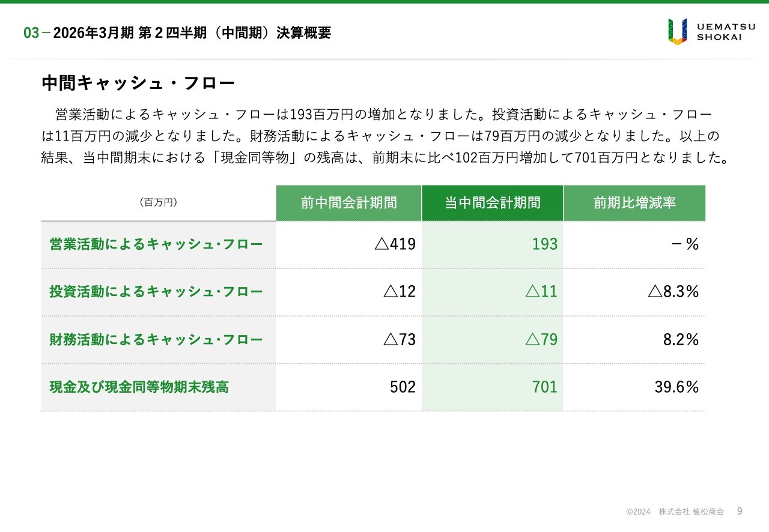Select the green 193 table cell
The width and height of the screenshot is (769, 532).
pos(544,244)
